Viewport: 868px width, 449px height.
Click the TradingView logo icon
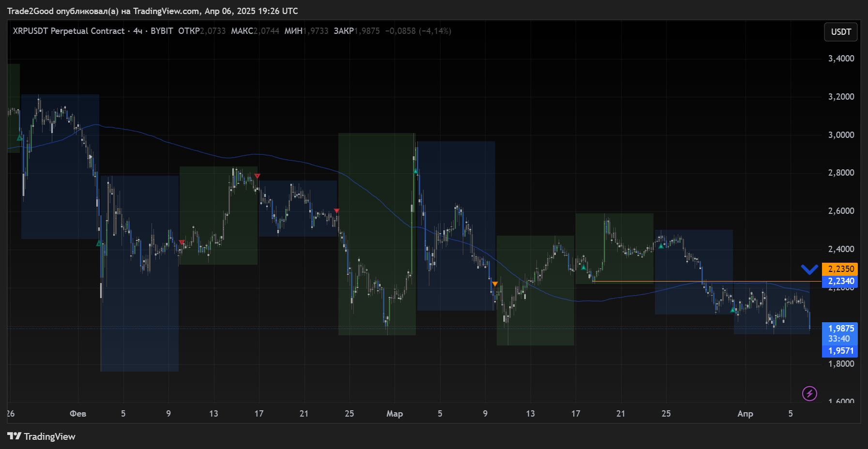pyautogui.click(x=14, y=436)
